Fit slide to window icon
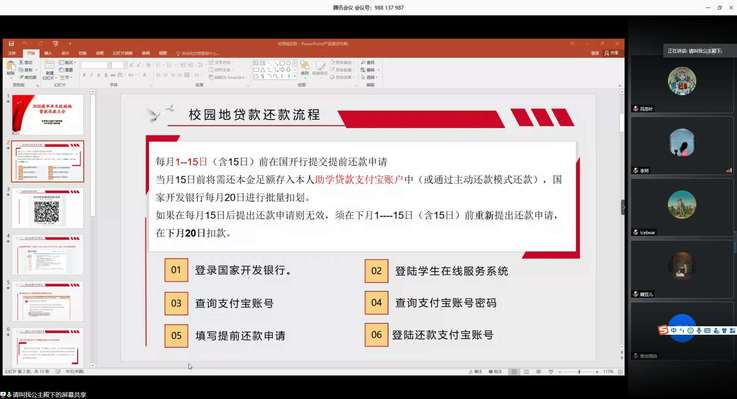The image size is (737, 399). click(x=620, y=372)
